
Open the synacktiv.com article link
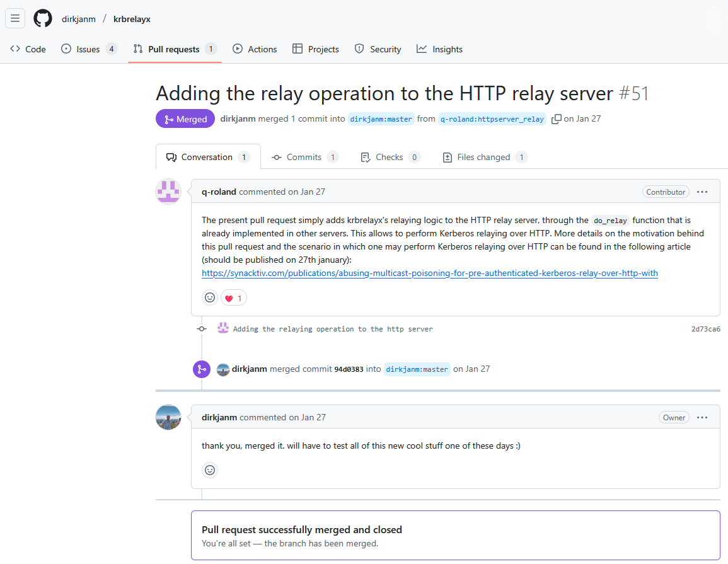[429, 273]
